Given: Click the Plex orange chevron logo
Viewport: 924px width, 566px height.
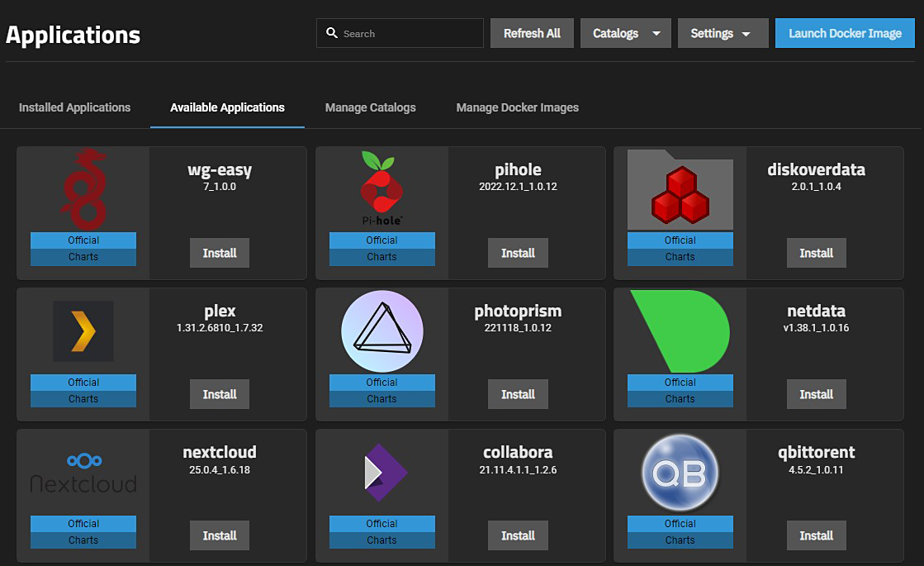Looking at the screenshot, I should point(83,331).
